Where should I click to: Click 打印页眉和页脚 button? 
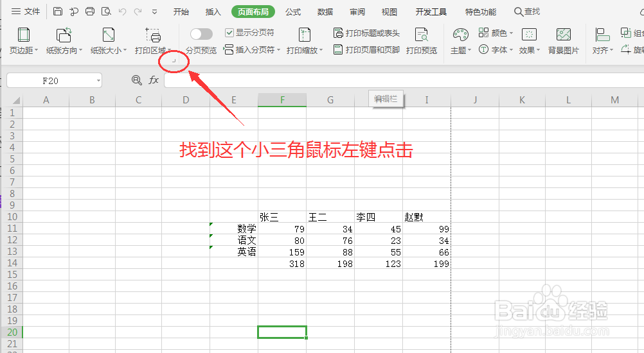[366, 50]
